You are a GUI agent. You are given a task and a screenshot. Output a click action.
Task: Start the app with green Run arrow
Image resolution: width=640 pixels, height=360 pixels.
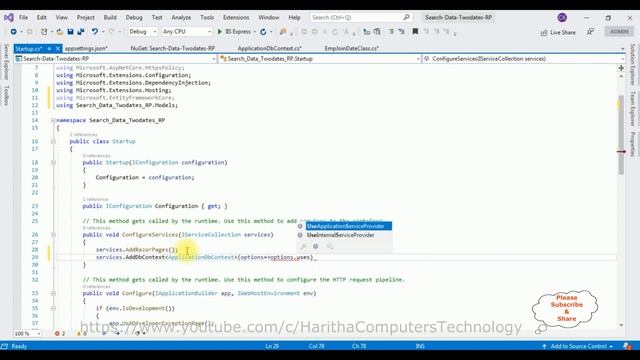[220, 31]
